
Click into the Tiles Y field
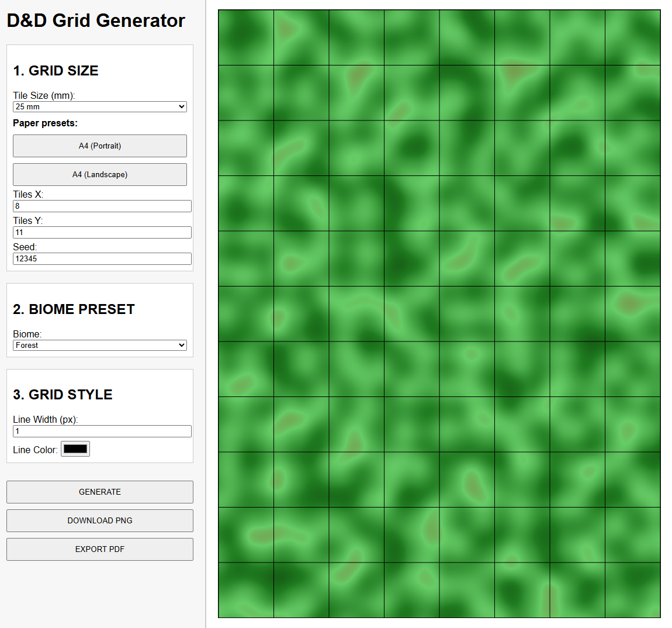tap(102, 232)
